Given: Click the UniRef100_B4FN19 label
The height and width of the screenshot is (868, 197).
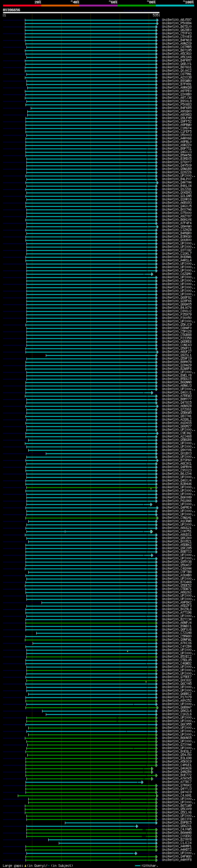Looking at the screenshot, I should click(176, 40).
